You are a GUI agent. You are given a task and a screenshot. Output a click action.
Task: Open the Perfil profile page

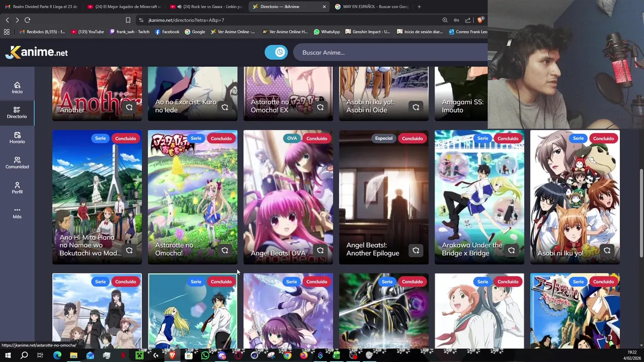pos(17,188)
